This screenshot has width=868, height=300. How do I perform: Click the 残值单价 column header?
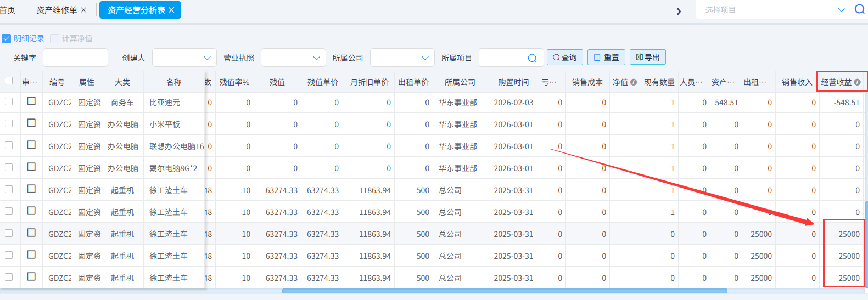pos(323,82)
